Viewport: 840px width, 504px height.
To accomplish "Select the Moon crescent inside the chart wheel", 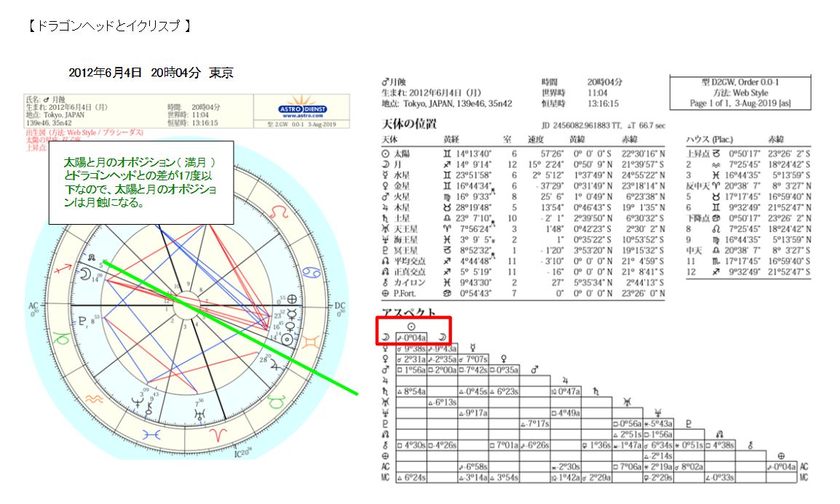I will (x=84, y=274).
